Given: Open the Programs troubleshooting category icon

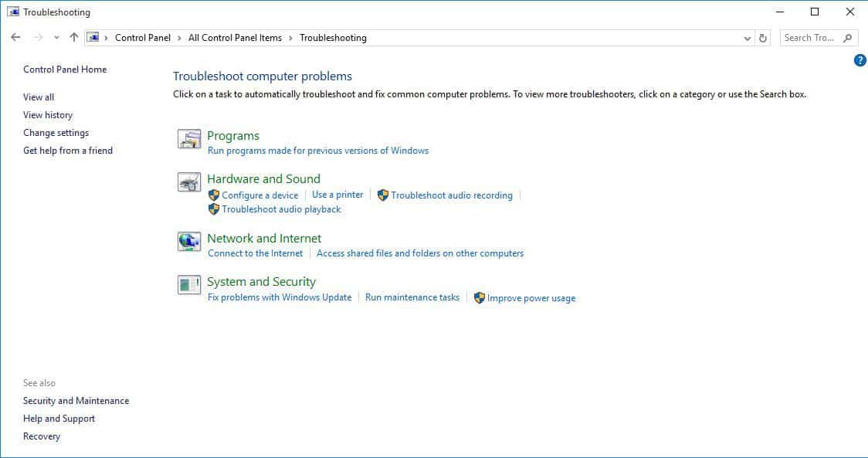Looking at the screenshot, I should click(x=188, y=139).
